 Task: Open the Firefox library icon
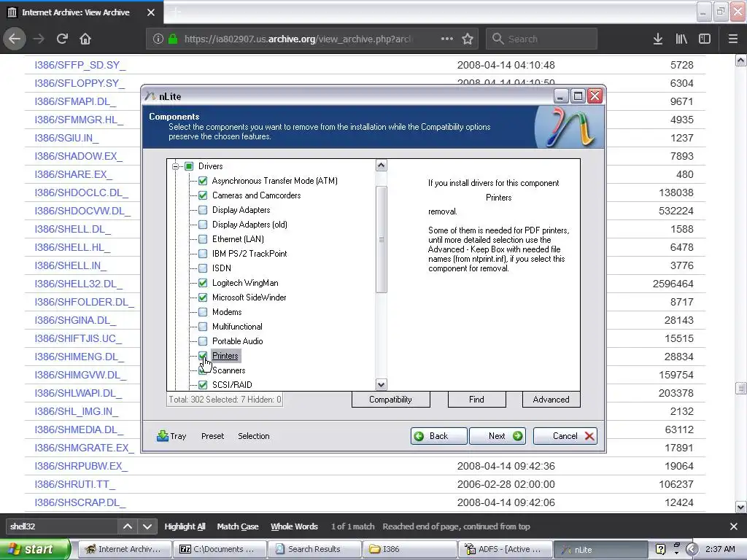click(681, 39)
